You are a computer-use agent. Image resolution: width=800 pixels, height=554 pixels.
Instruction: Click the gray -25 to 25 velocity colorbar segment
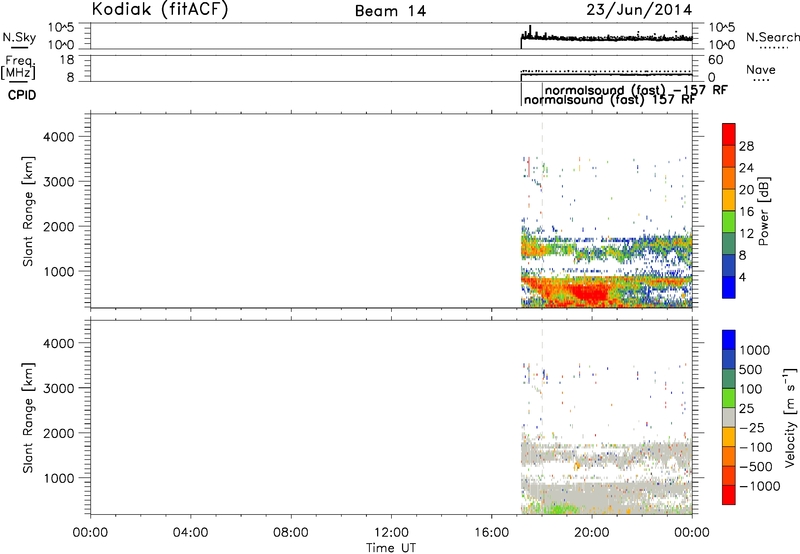pos(729,417)
